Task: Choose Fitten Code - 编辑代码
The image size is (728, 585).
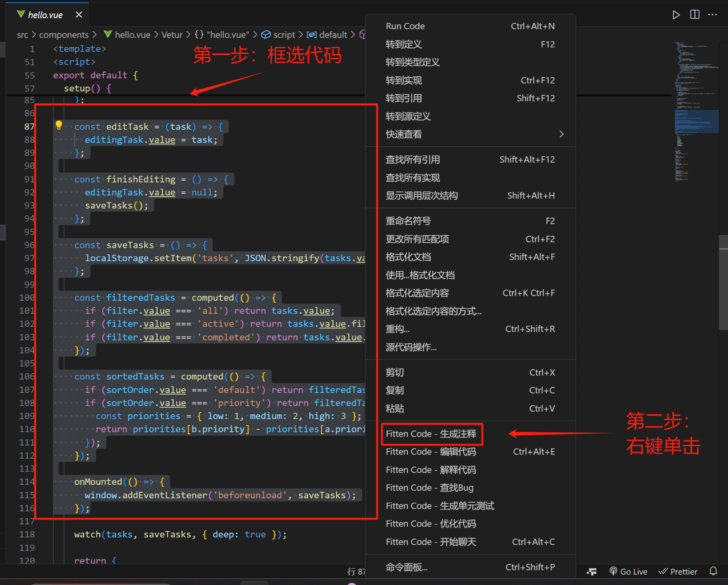Action: pyautogui.click(x=470, y=452)
